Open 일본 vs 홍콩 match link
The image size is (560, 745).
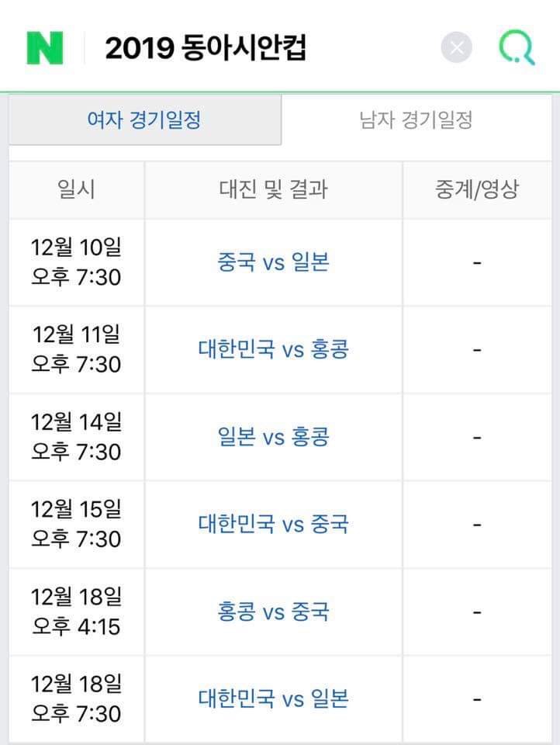click(x=273, y=437)
